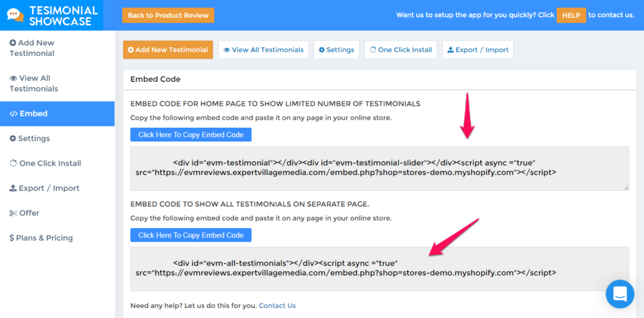Click the dollar icon beside Plans & Pricing
The width and height of the screenshot is (644, 318).
click(12, 238)
